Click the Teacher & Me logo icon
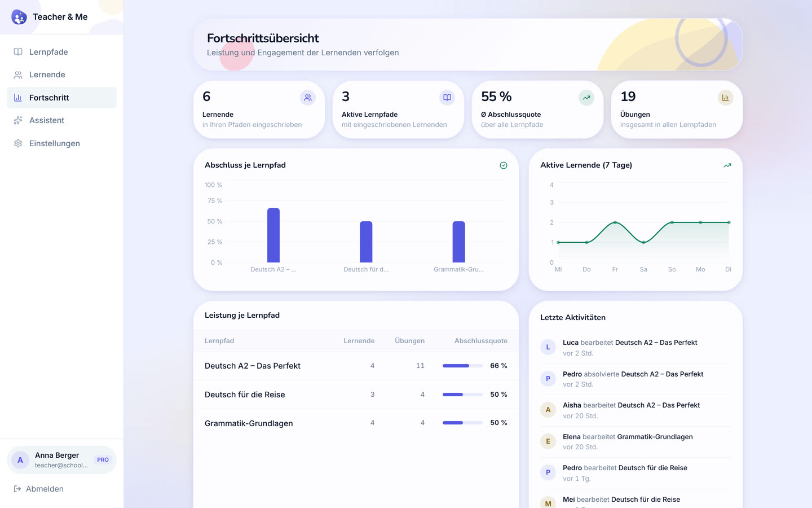 (19, 17)
